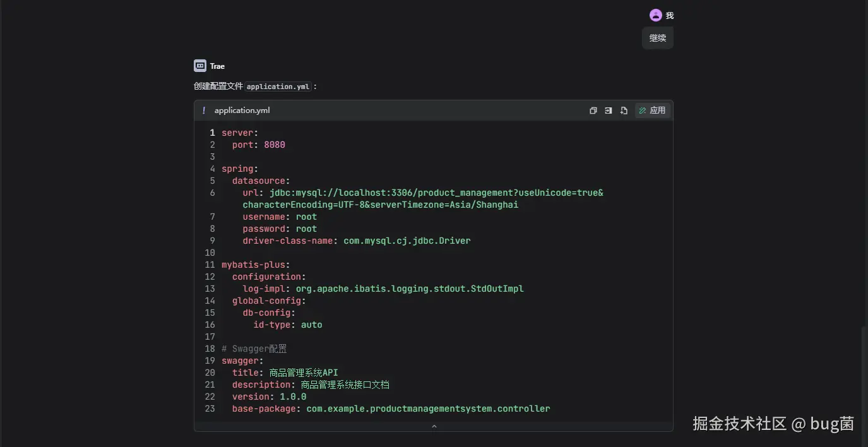Image resolution: width=868 pixels, height=447 pixels.
Task: Click the 'spring:' line
Action: (240, 169)
